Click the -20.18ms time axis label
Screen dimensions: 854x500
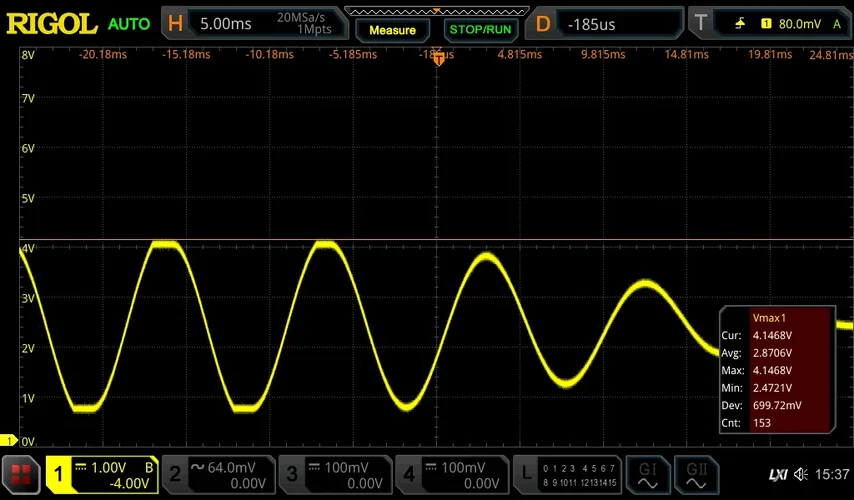pyautogui.click(x=102, y=54)
